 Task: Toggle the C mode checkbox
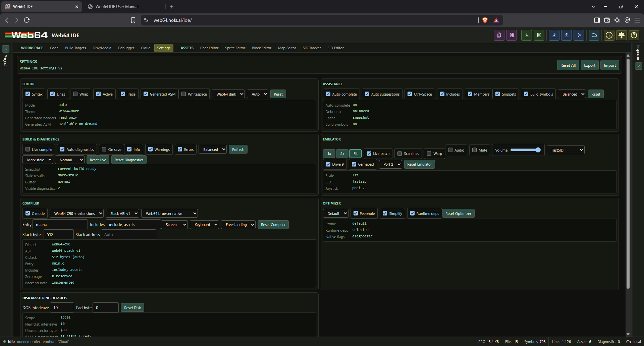(x=28, y=213)
